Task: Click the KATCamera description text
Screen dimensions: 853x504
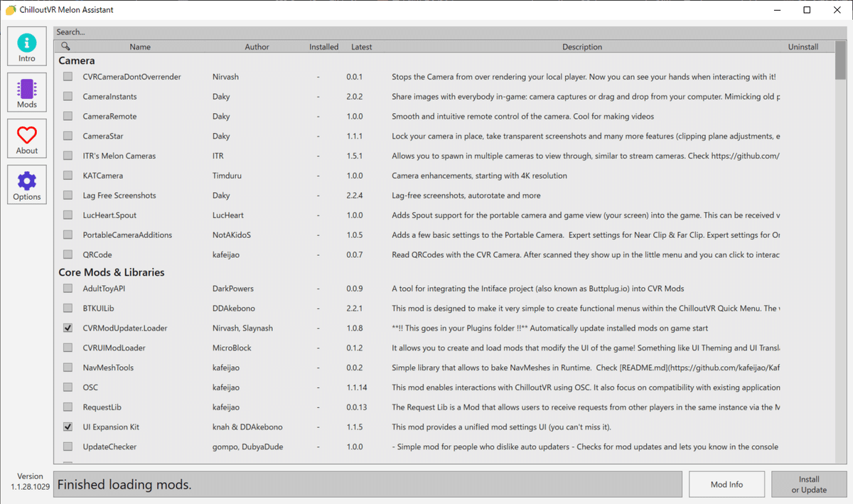Action: pyautogui.click(x=479, y=175)
